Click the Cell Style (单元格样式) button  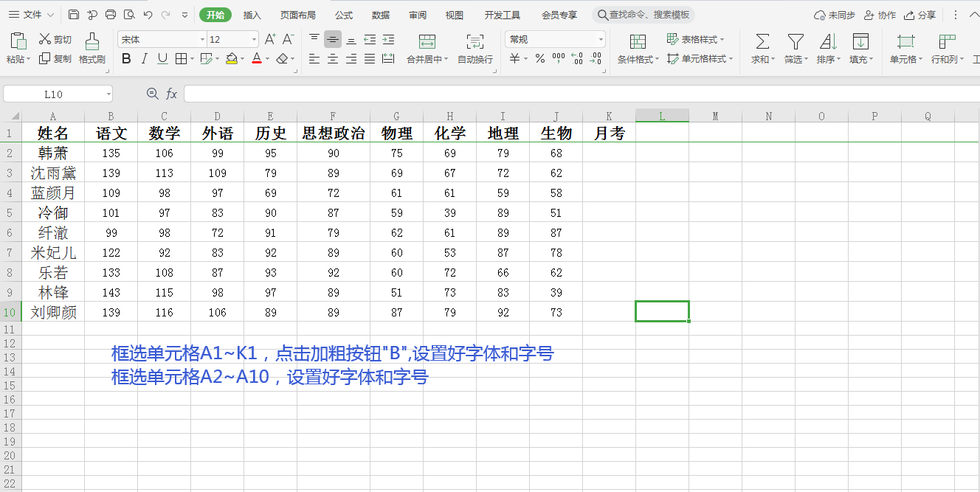(x=700, y=59)
